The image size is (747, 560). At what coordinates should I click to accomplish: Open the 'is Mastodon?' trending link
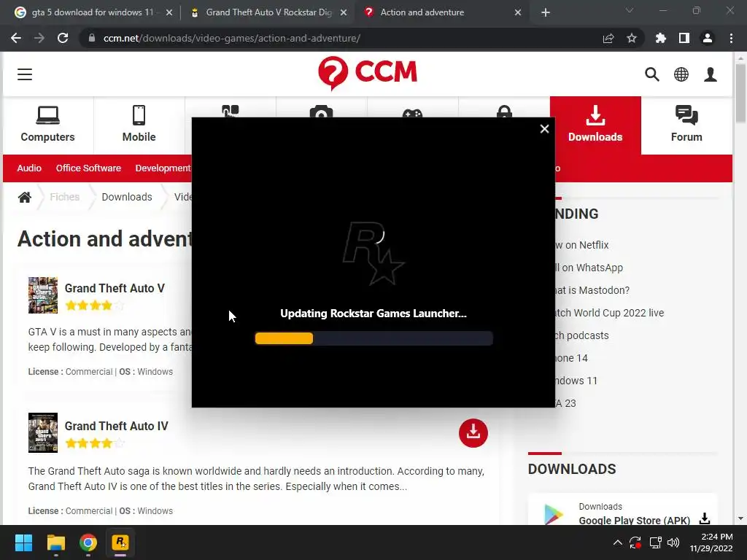click(x=592, y=290)
